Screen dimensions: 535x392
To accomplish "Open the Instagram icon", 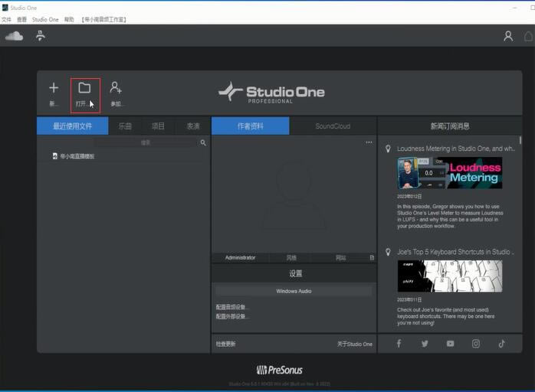I will point(476,344).
